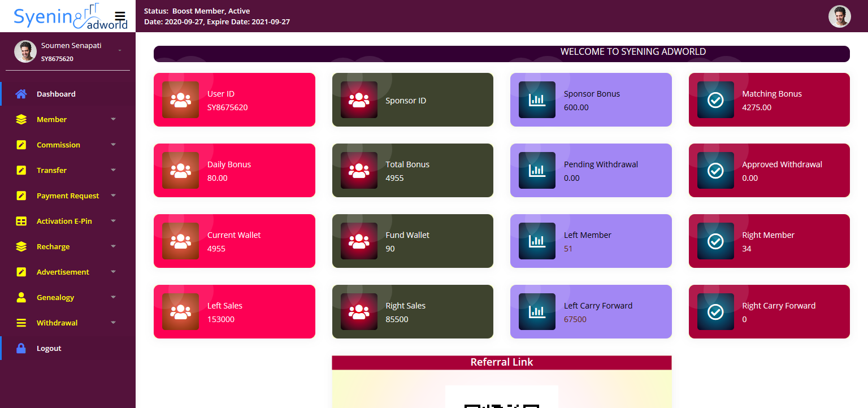Click the Current Wallet people icon
The height and width of the screenshot is (408, 868).
[180, 241]
